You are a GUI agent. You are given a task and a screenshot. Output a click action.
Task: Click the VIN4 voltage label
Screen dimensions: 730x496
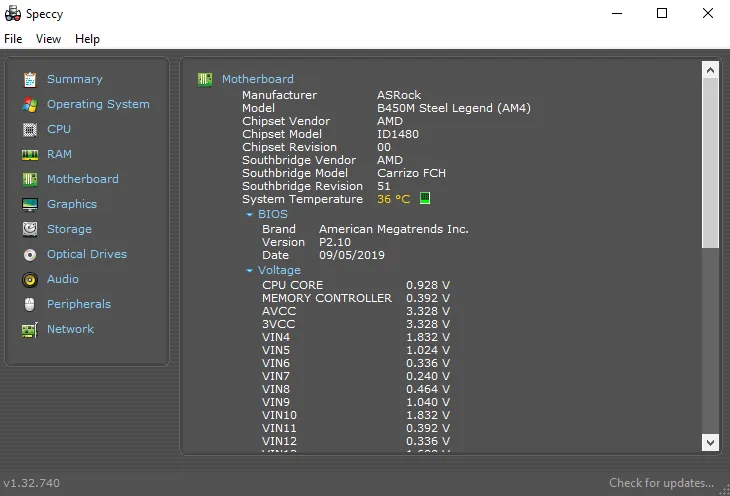click(276, 337)
